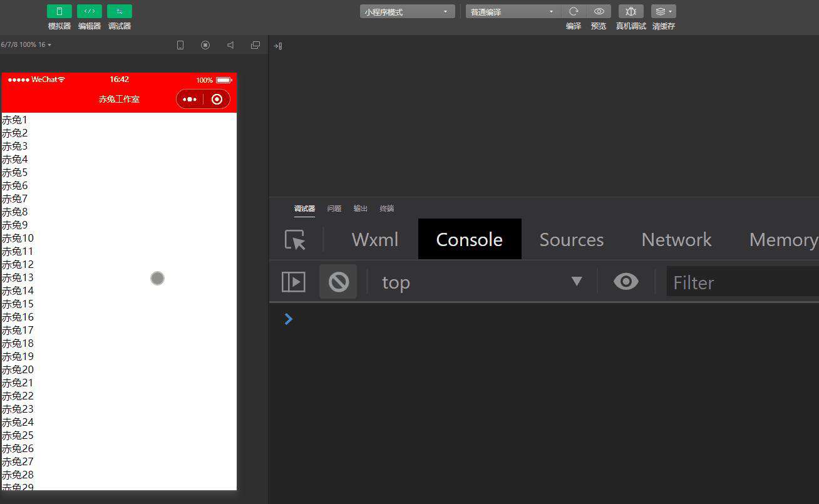Viewport: 819px width, 504px height.
Task: Open the top context dropdown
Action: point(482,282)
